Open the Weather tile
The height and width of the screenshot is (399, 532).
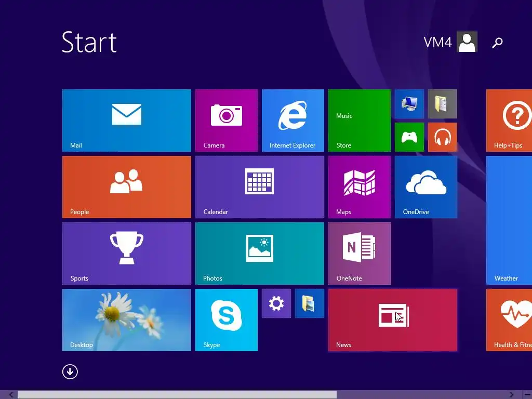509,220
